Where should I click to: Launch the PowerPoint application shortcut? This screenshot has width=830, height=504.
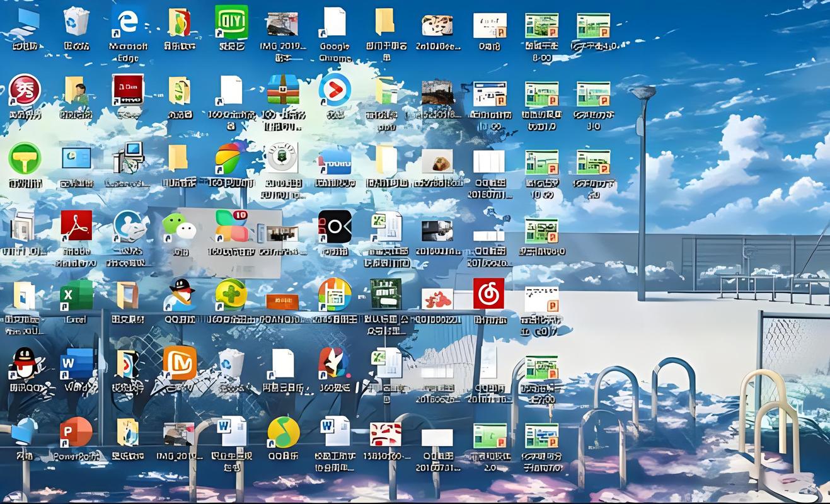[76, 432]
